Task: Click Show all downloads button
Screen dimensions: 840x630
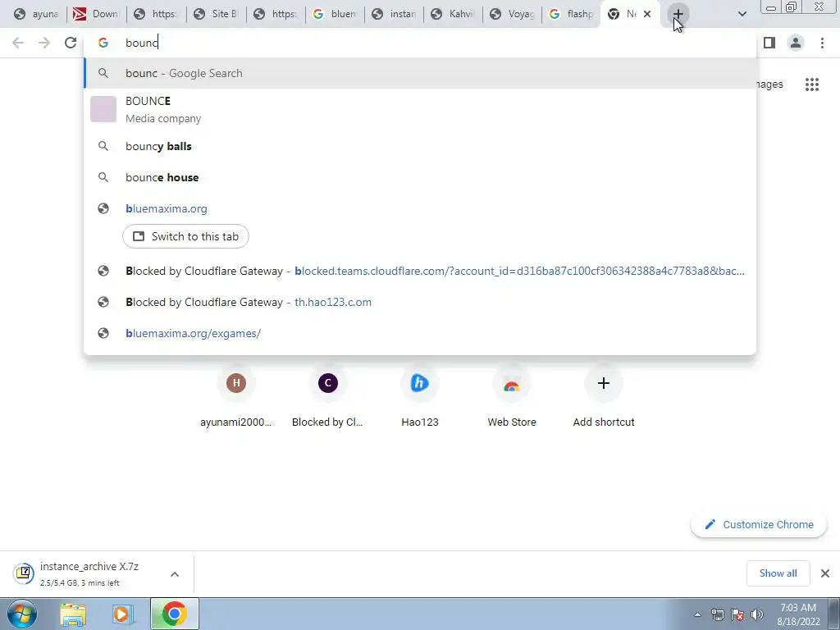Action: tap(778, 573)
